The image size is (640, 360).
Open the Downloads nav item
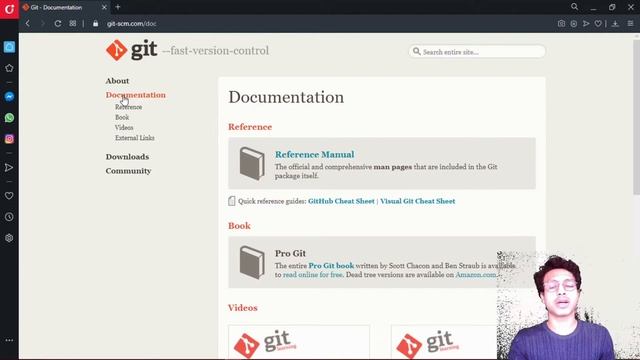coord(127,157)
